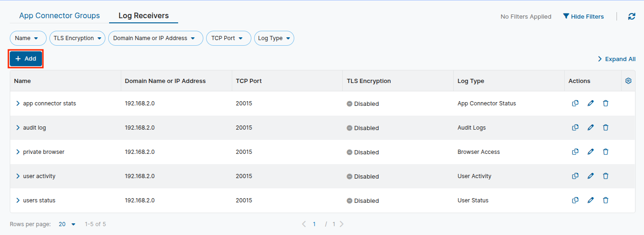Screen dimensions: 644x235
Task: Click Hide Filters link
Action: (x=583, y=16)
